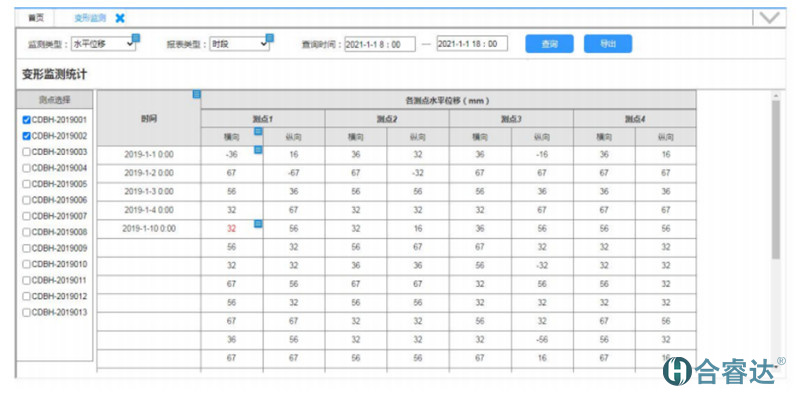Image resolution: width=800 pixels, height=400 pixels.
Task: Select the 变形监测 tab
Action: tap(88, 18)
